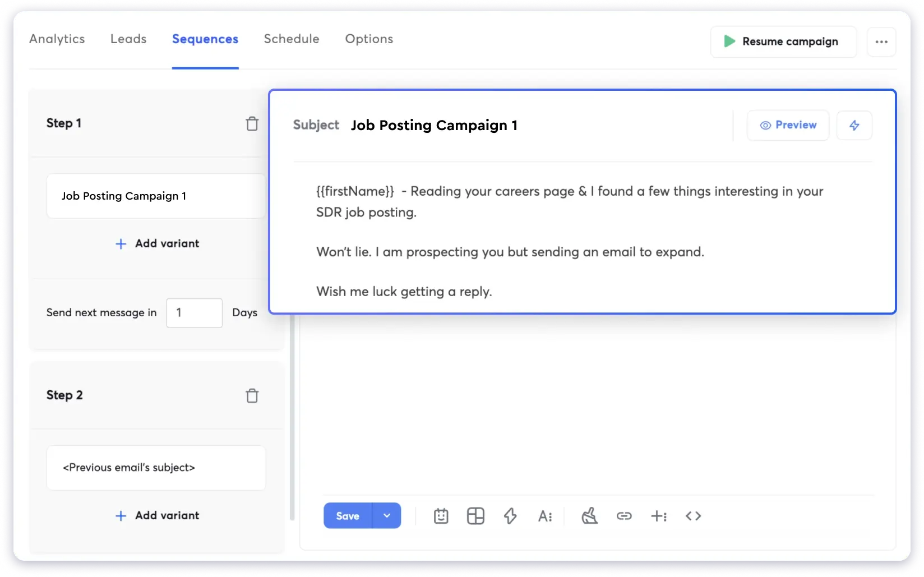This screenshot has height=577, width=924.
Task: Expand the Save button dropdown arrow
Action: pos(386,515)
